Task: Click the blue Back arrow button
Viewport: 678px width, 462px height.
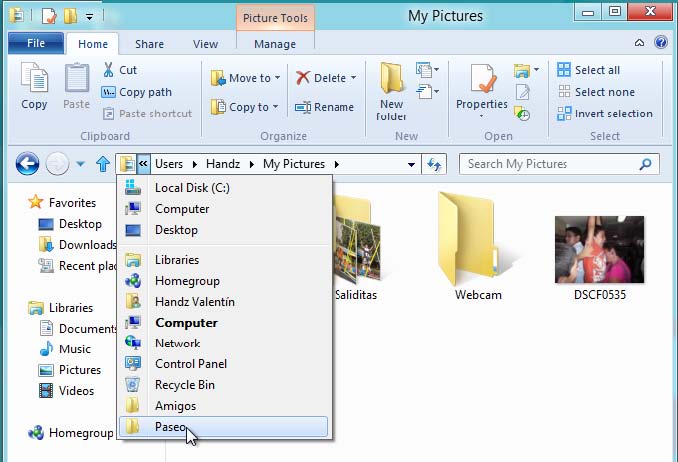Action: point(27,164)
